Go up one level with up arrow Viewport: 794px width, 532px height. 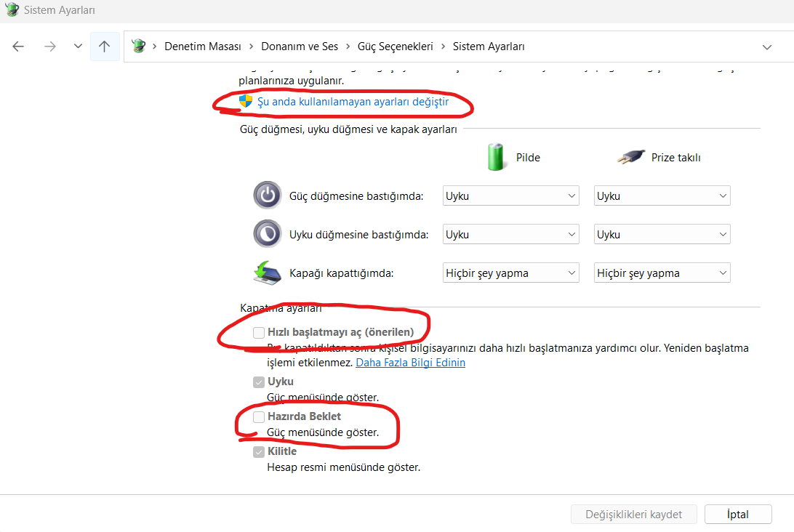tap(104, 47)
